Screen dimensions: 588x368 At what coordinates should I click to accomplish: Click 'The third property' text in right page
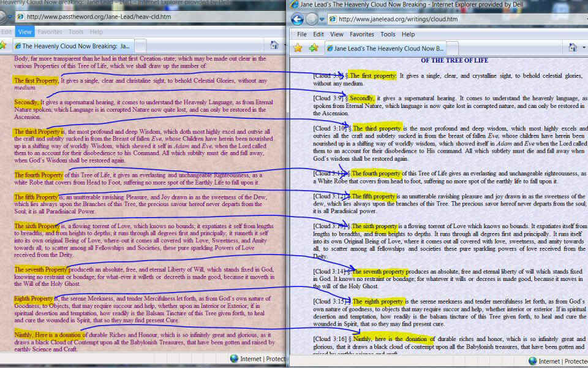pyautogui.click(x=377, y=128)
